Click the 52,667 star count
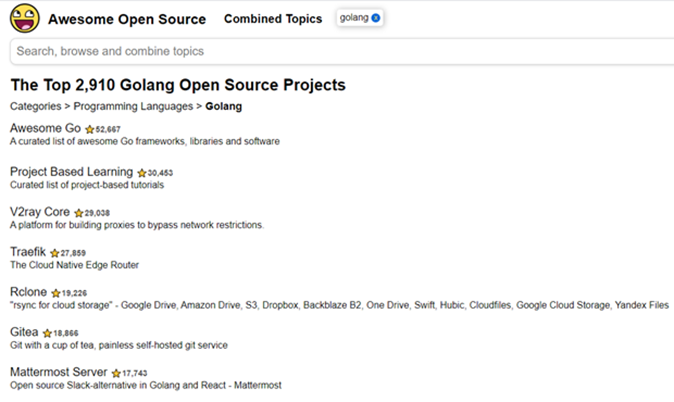The width and height of the screenshot is (674, 402). click(x=108, y=129)
